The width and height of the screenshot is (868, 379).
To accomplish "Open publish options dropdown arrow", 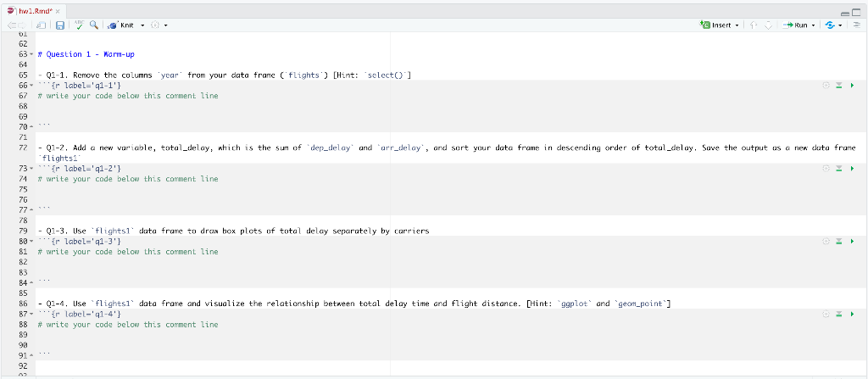I will [840, 25].
